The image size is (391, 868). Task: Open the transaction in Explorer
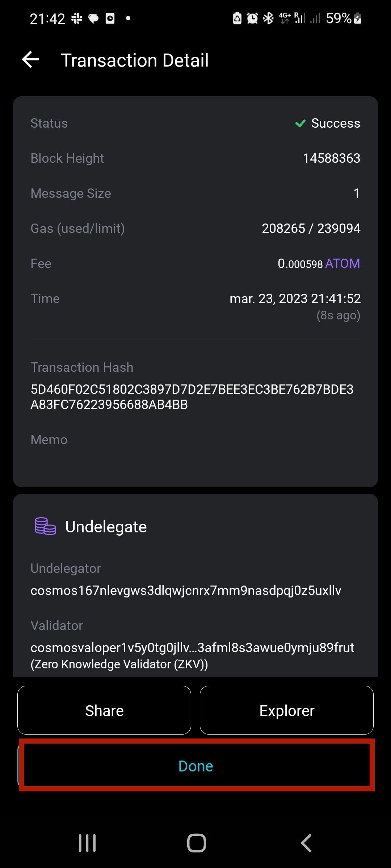point(287,710)
